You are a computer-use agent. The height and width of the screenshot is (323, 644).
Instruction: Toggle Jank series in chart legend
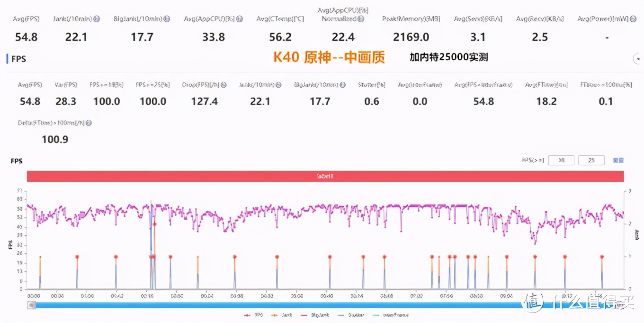point(283,315)
